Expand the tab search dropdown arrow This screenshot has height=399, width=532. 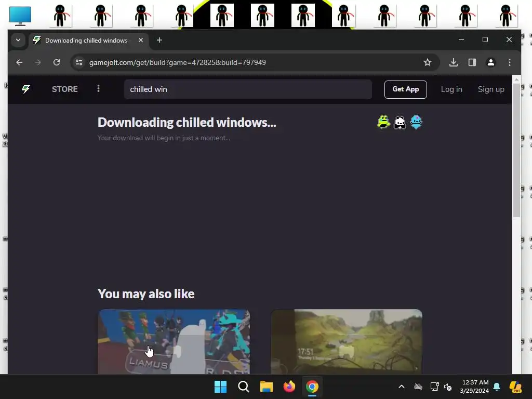tap(18, 40)
